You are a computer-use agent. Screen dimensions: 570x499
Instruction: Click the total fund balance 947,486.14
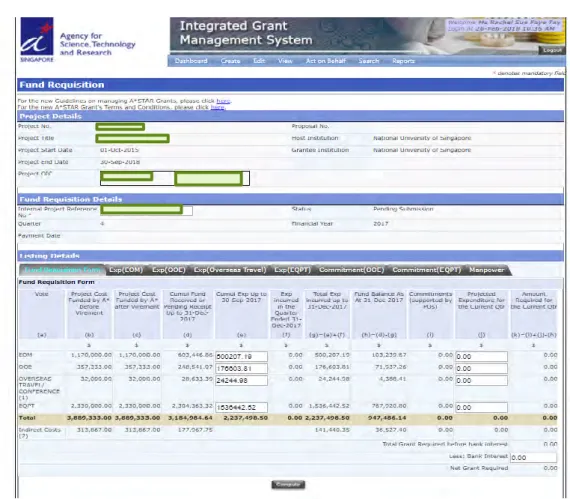point(387,418)
